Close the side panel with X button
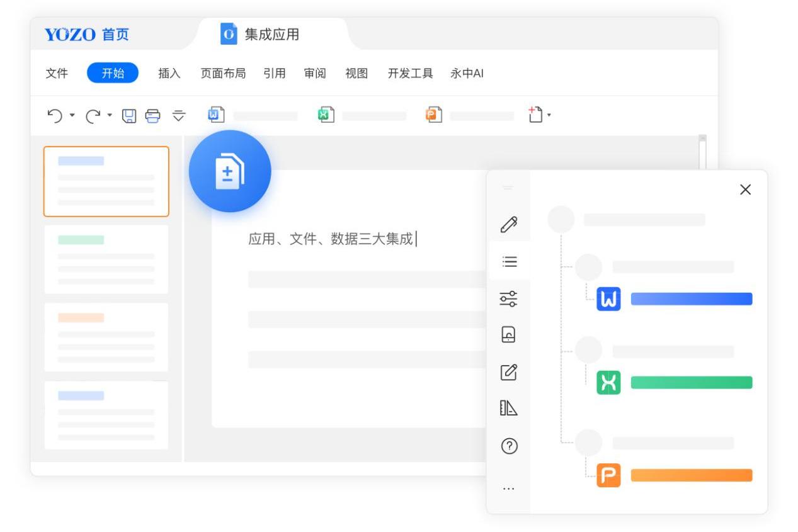The height and width of the screenshot is (532, 798). click(746, 190)
